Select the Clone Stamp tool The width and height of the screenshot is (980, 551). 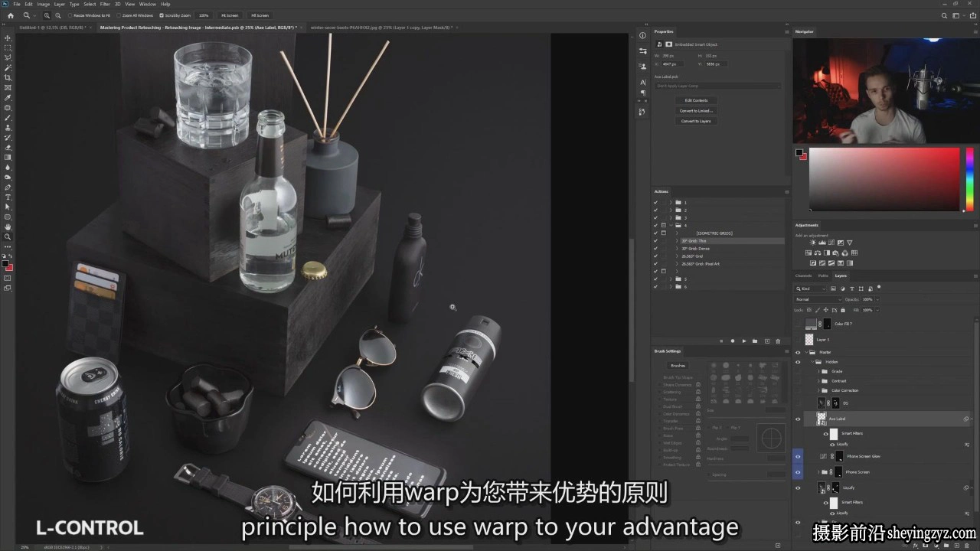pyautogui.click(x=8, y=127)
